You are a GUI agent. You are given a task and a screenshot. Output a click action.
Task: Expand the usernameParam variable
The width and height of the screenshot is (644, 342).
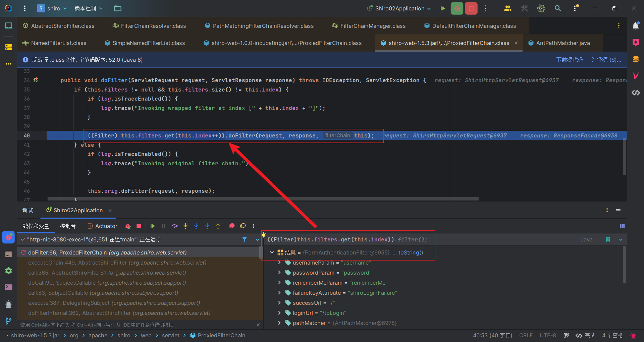279,263
